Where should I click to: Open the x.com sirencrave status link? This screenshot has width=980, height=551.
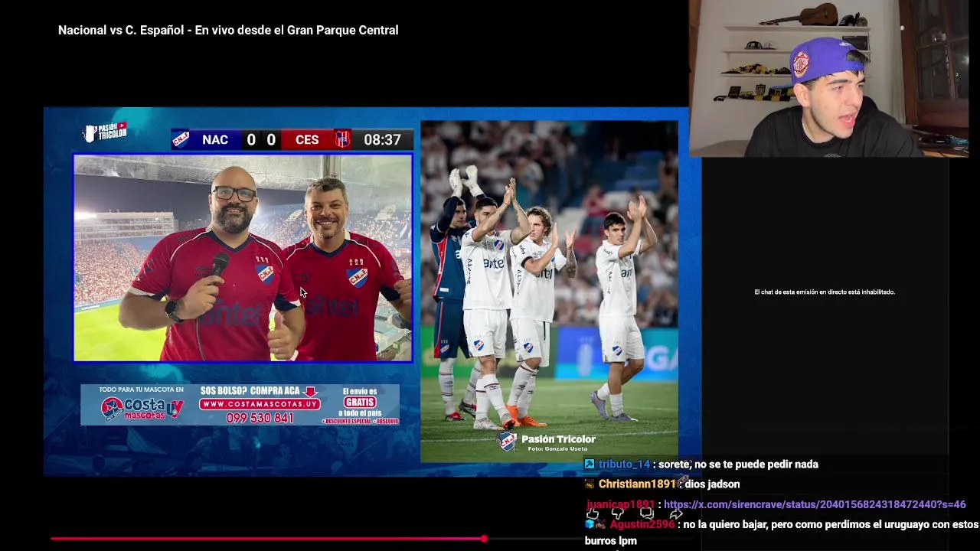pyautogui.click(x=815, y=504)
